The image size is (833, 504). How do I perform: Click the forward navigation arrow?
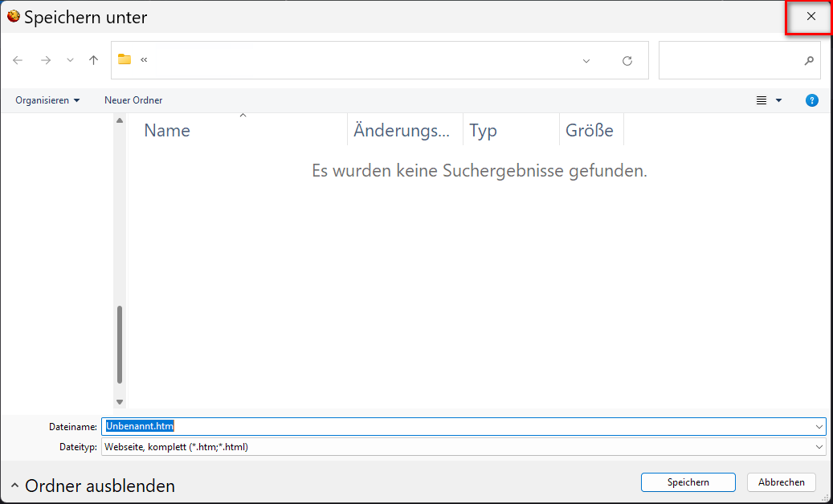(x=46, y=60)
